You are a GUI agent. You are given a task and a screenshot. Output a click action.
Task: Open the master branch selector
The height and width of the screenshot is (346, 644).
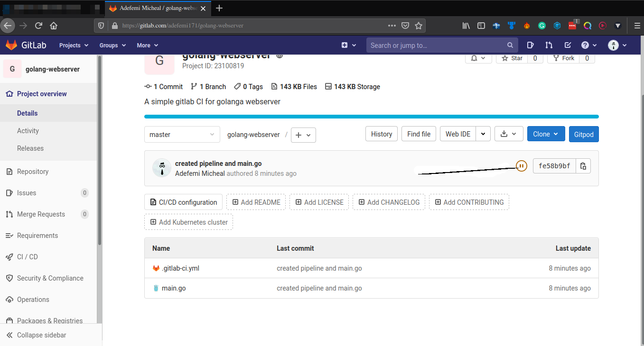(182, 135)
